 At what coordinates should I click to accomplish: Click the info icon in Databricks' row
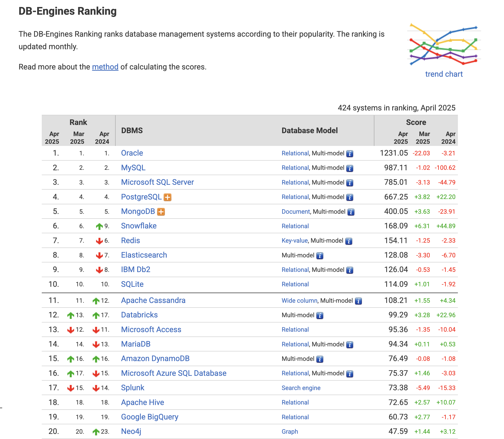click(x=320, y=316)
